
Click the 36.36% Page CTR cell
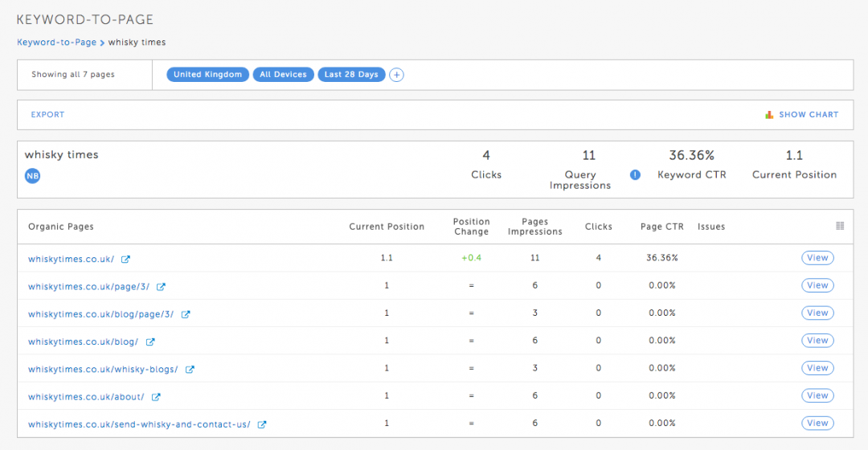(662, 258)
